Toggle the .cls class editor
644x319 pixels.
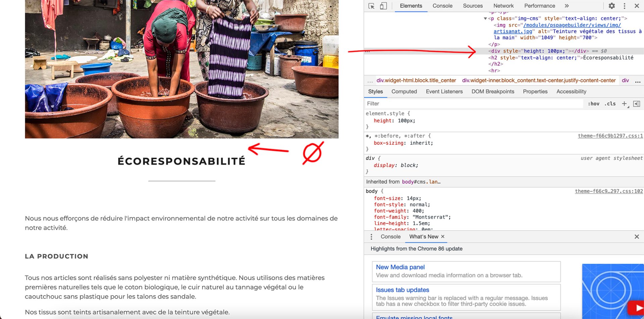click(x=610, y=104)
